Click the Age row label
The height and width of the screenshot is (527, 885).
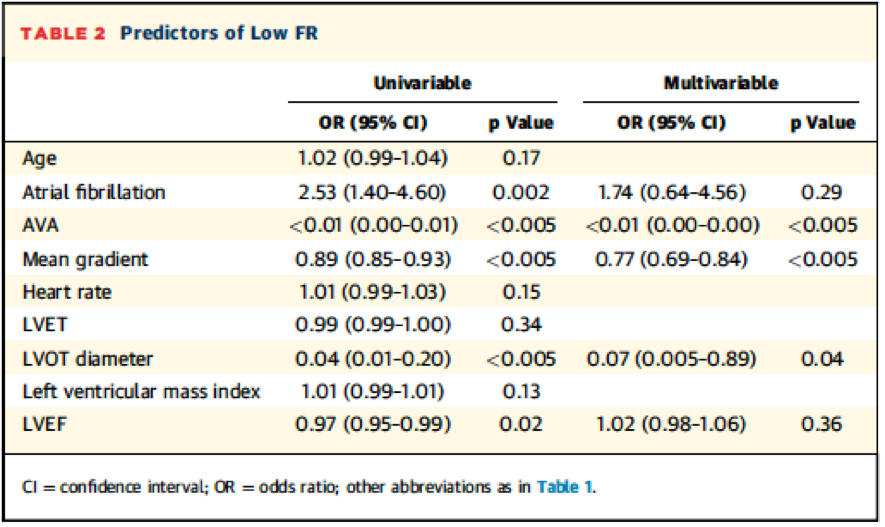[x=38, y=158]
